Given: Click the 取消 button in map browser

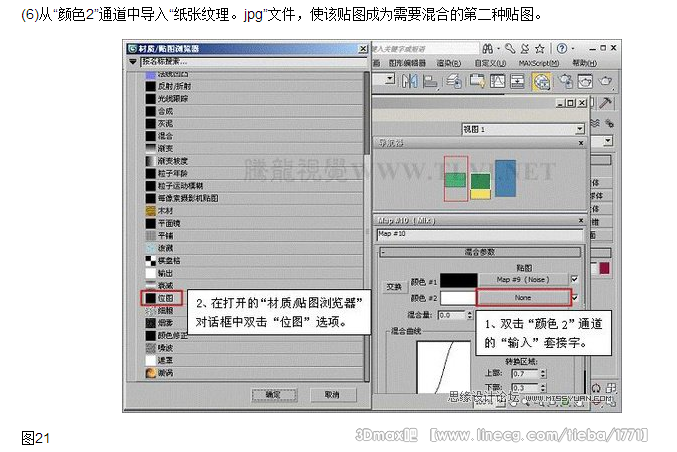Looking at the screenshot, I should pyautogui.click(x=332, y=395).
